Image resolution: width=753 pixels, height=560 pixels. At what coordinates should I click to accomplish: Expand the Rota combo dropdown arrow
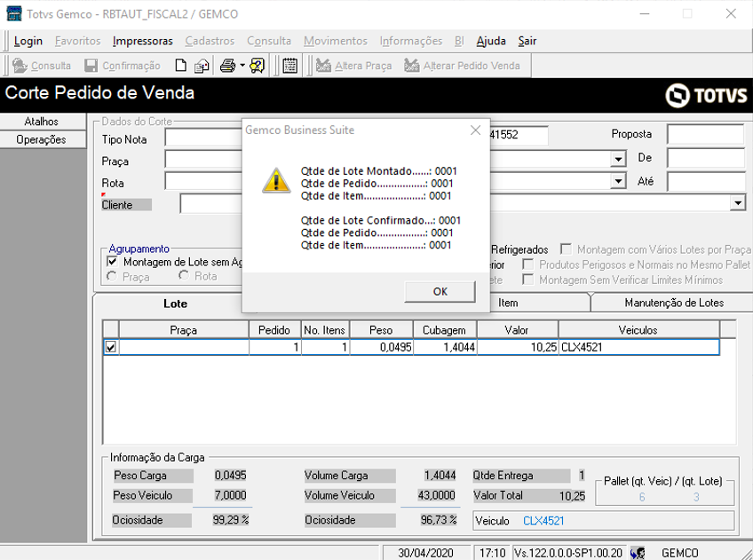(x=619, y=181)
